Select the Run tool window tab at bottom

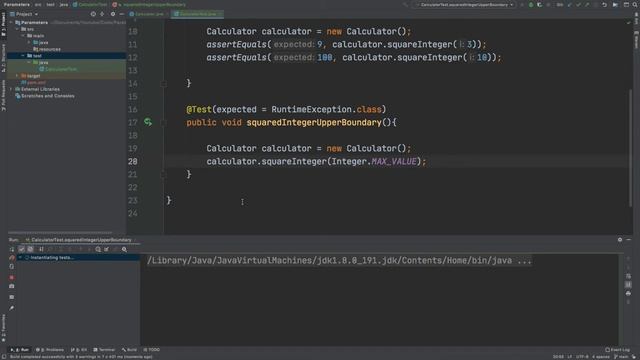tap(20, 350)
